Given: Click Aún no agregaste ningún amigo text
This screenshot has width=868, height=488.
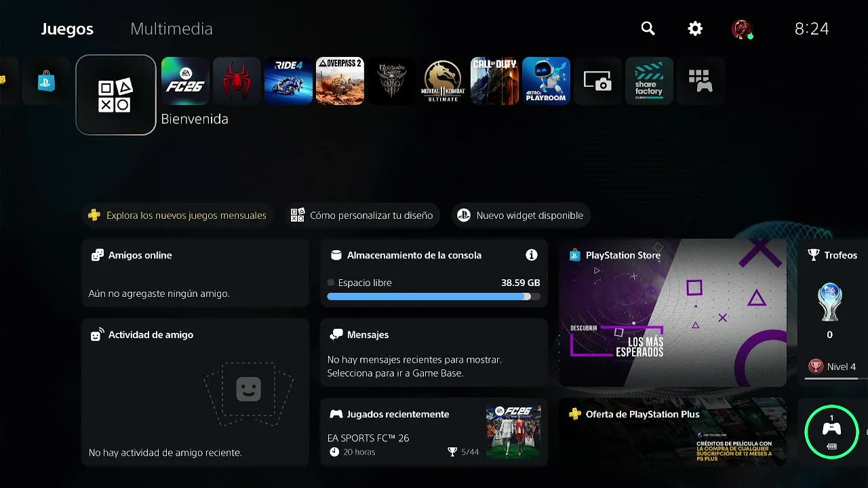Looking at the screenshot, I should click(159, 294).
